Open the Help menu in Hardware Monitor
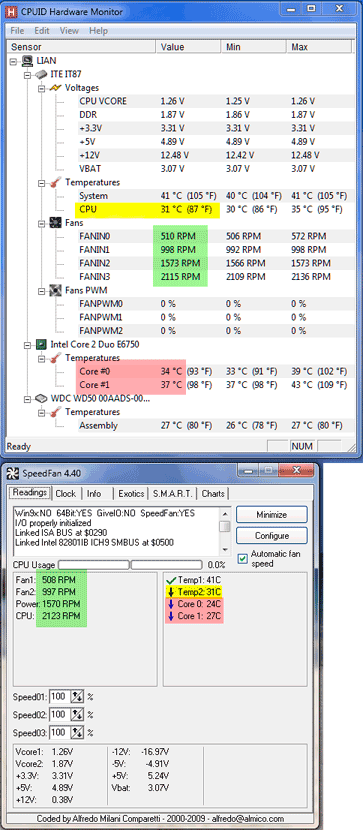 tap(98, 31)
